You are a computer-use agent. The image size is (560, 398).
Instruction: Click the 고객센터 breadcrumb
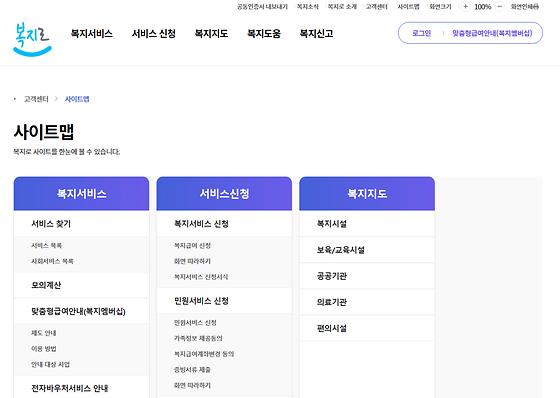click(36, 99)
